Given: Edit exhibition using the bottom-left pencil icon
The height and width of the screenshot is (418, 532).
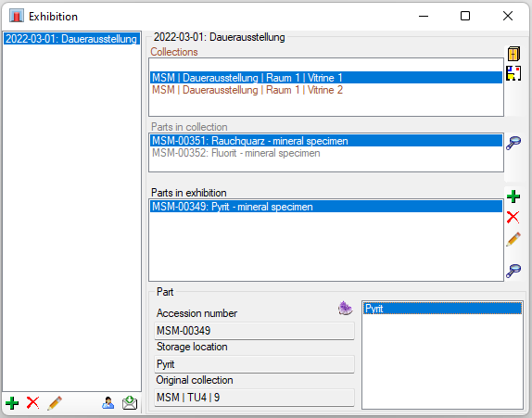Looking at the screenshot, I should click(55, 403).
